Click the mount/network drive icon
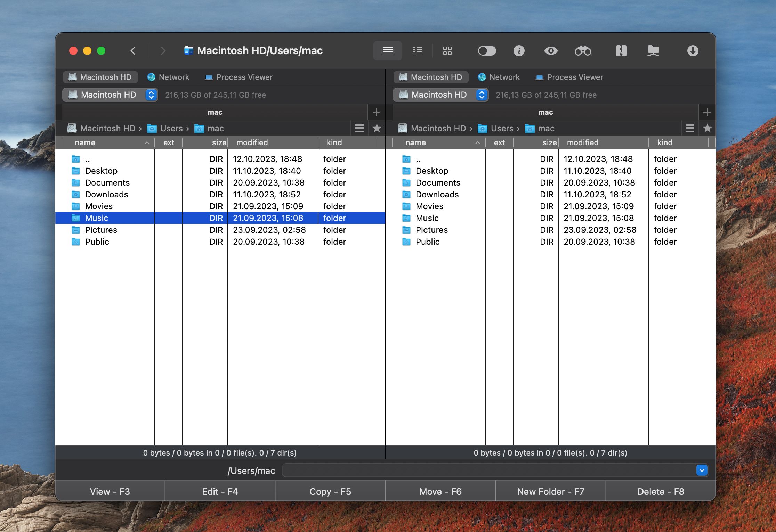This screenshot has height=532, width=776. click(x=653, y=50)
